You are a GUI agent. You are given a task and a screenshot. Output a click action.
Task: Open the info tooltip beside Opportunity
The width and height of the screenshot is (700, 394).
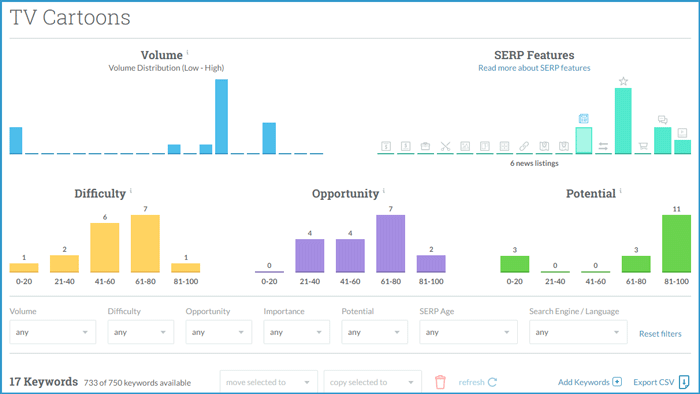[384, 191]
